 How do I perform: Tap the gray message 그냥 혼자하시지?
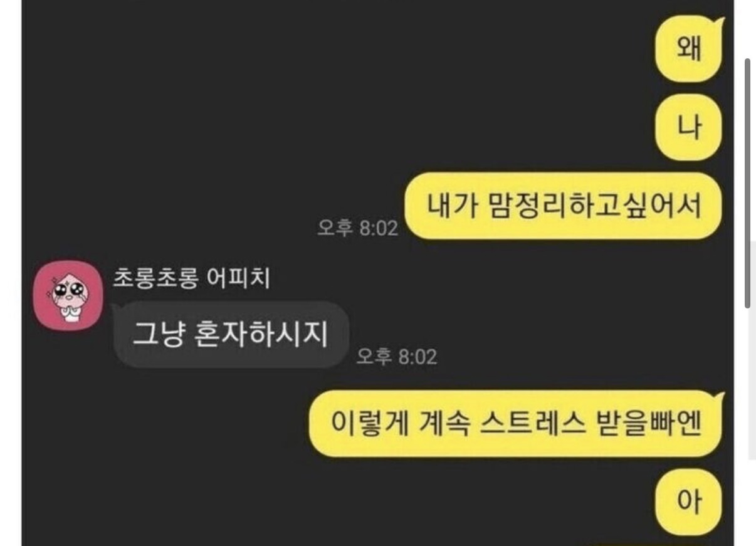(x=230, y=334)
